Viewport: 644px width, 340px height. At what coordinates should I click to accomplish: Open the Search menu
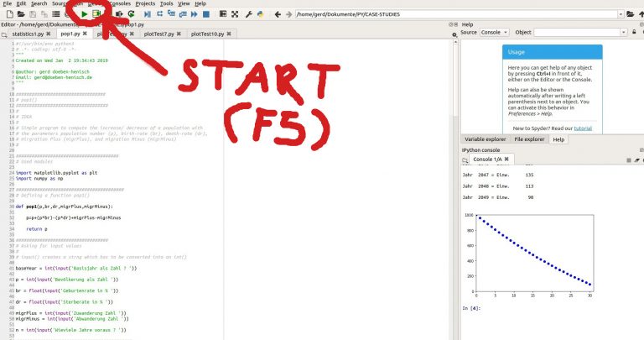[x=39, y=3]
